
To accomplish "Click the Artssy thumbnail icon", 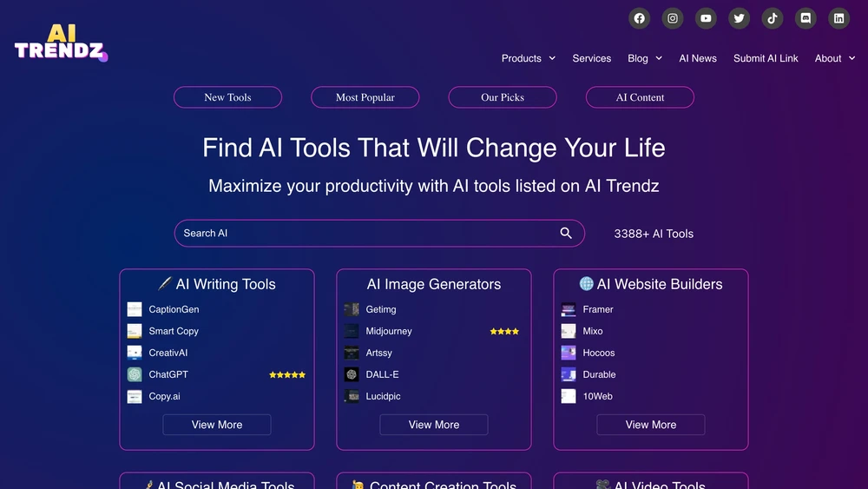I will (352, 353).
